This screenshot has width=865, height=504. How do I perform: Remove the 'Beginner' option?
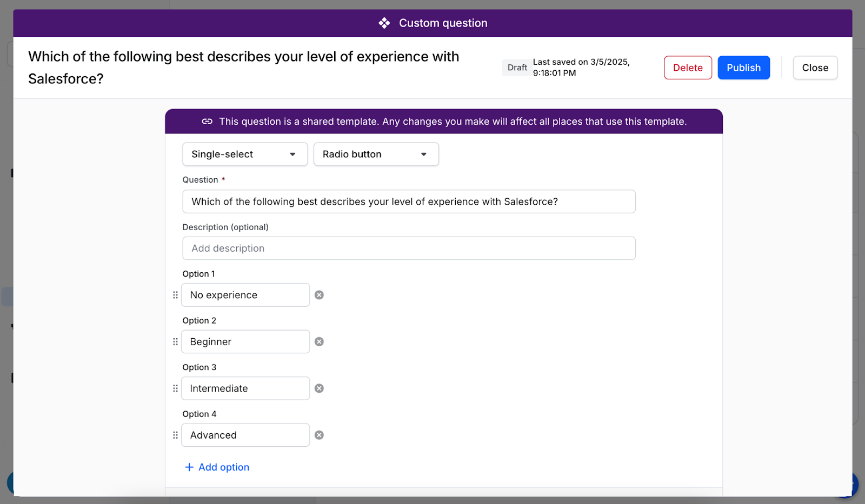[x=319, y=342]
